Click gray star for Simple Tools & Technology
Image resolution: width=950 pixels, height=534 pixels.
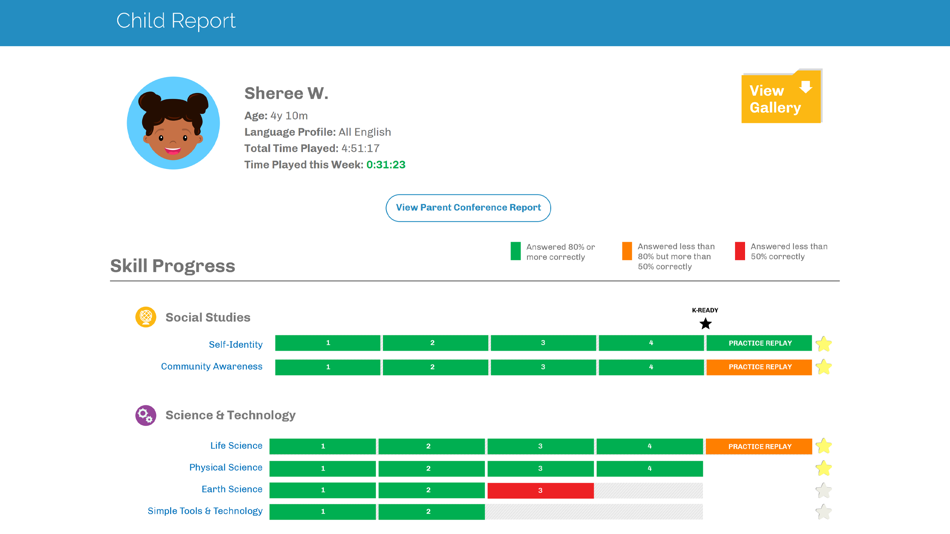click(823, 512)
